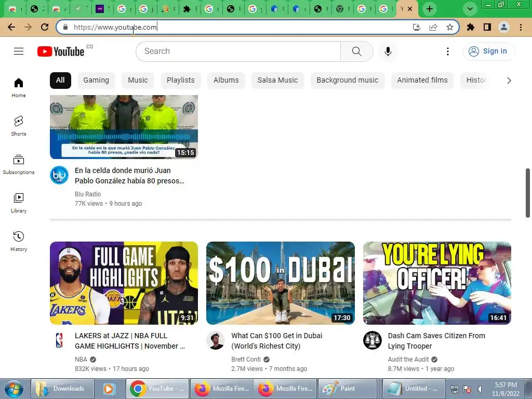
Task: Open Shorts in sidebar
Action: point(19,126)
